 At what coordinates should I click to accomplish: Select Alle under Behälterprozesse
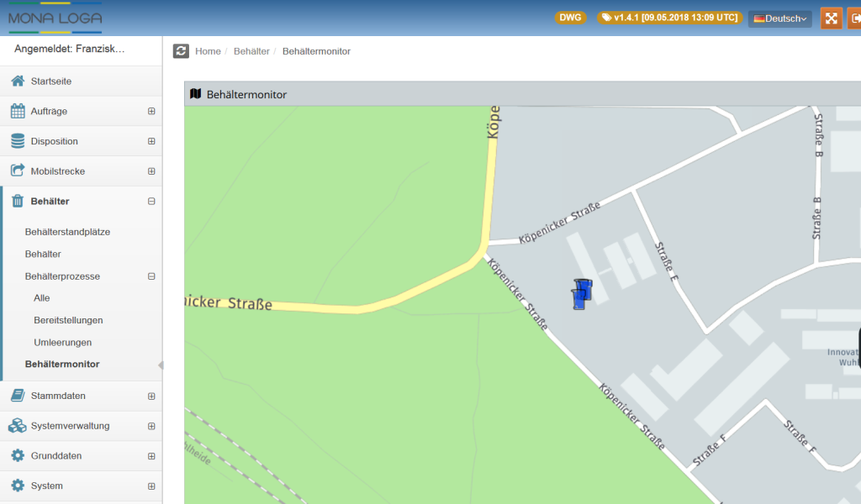[x=42, y=298]
